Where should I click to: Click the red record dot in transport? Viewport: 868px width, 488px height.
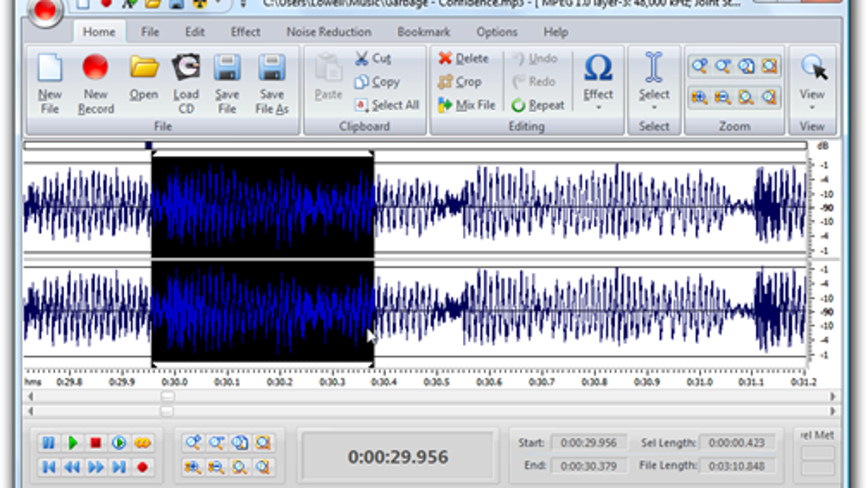click(142, 467)
